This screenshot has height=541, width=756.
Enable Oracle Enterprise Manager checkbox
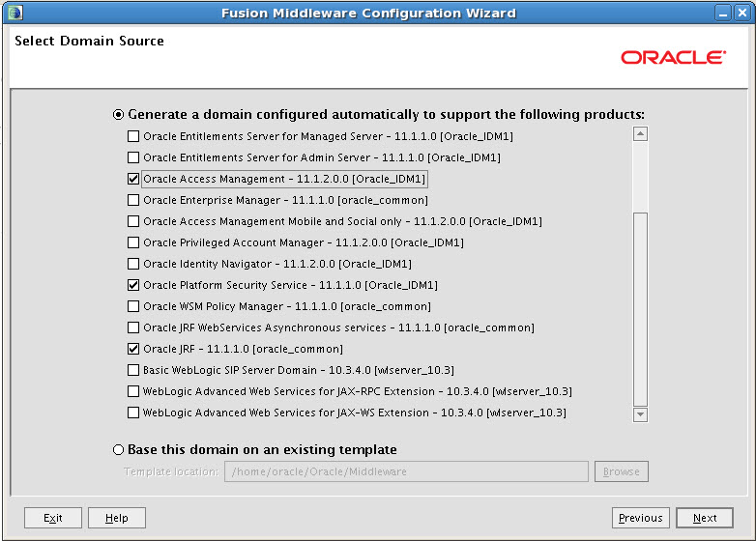pyautogui.click(x=133, y=200)
